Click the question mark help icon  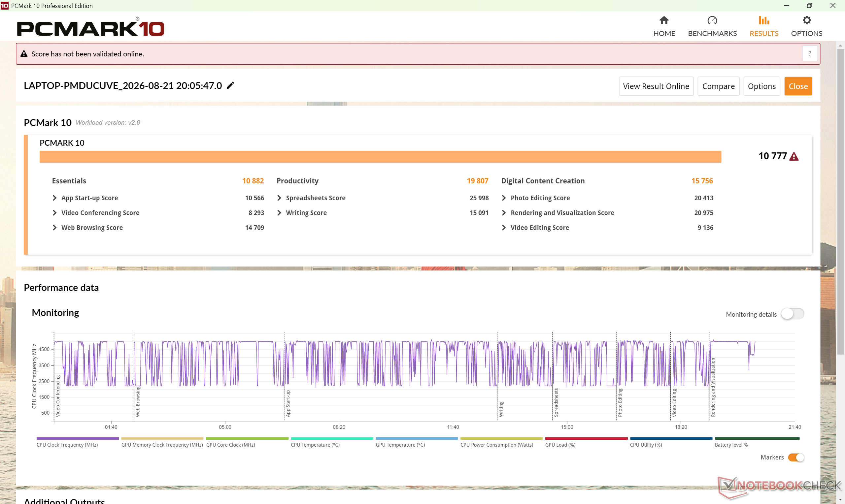pos(810,54)
